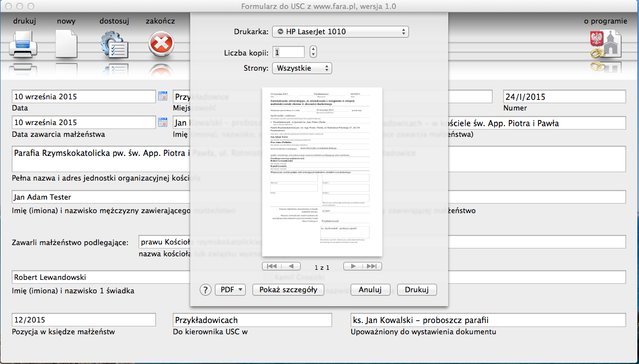
Task: Click the macOS window zoom button
Action: [30, 7]
